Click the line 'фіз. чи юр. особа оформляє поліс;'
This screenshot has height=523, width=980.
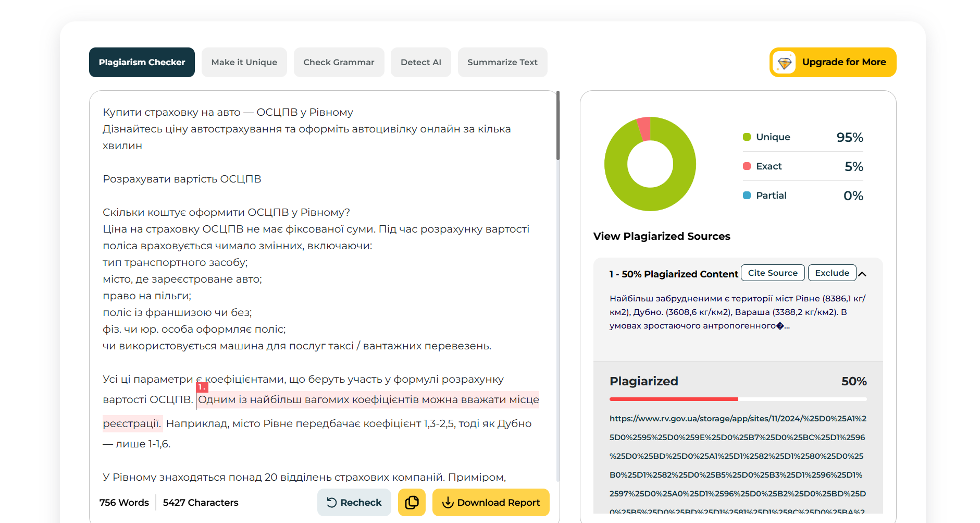(194, 329)
